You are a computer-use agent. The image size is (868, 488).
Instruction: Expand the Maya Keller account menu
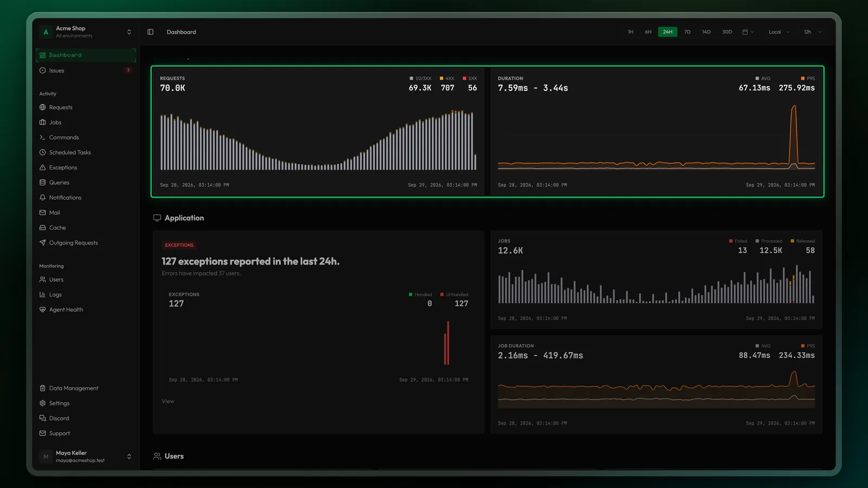click(129, 457)
